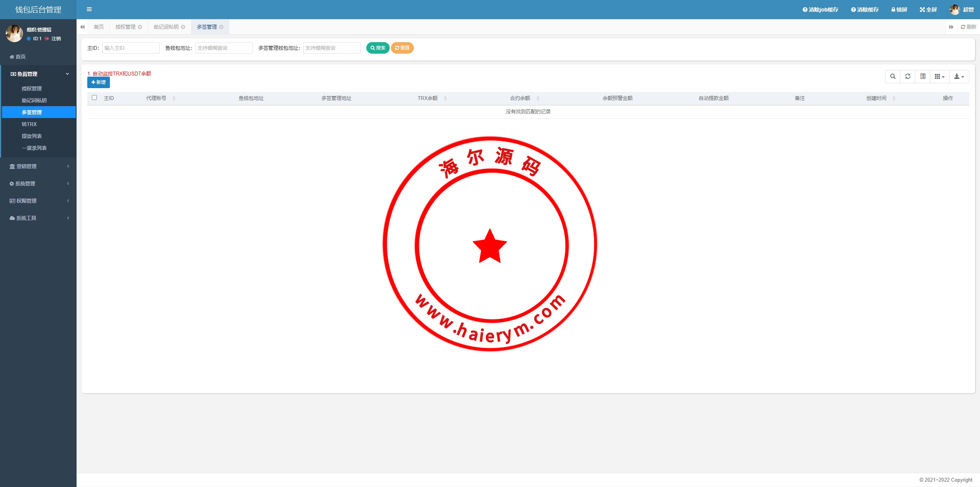Viewport: 980px width, 487px height.
Task: Open 转TRX in sidebar
Action: tap(29, 124)
